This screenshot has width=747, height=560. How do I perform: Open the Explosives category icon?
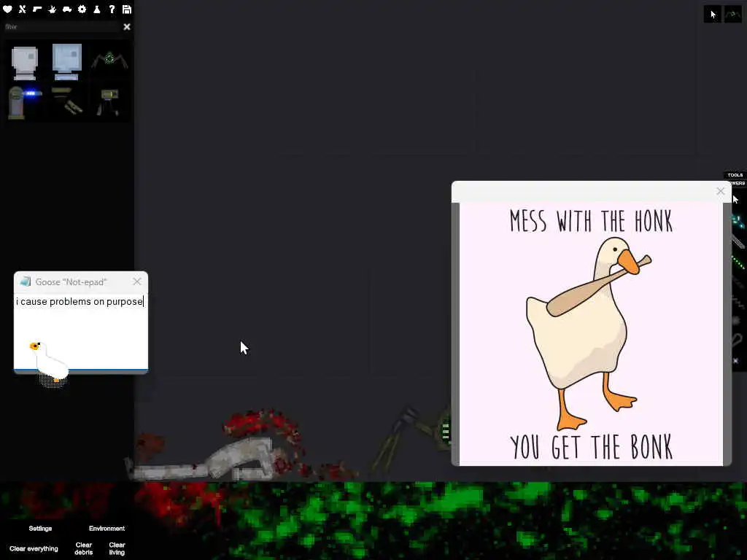(52, 9)
